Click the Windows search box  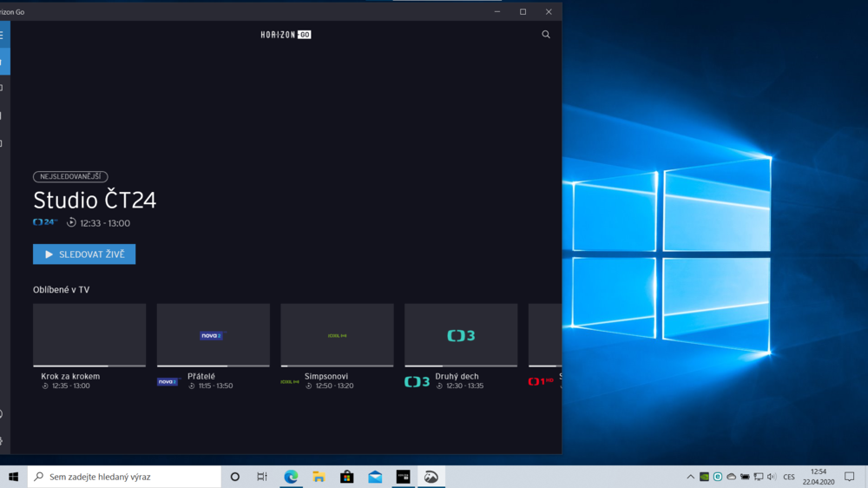pyautogui.click(x=124, y=477)
